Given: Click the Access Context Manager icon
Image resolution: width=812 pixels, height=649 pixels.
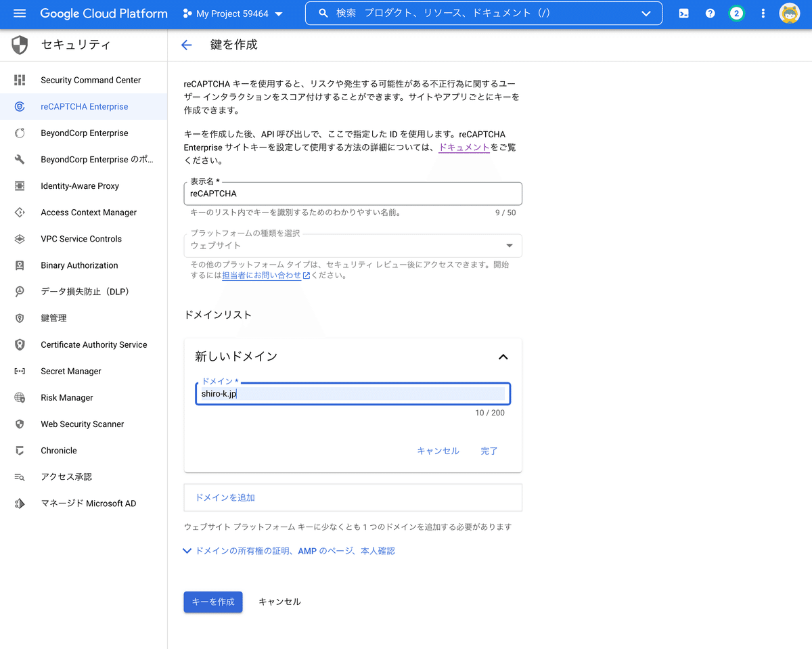Looking at the screenshot, I should point(20,212).
